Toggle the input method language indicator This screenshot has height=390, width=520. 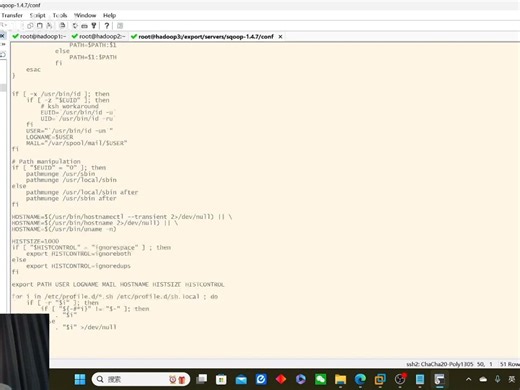click(x=512, y=379)
